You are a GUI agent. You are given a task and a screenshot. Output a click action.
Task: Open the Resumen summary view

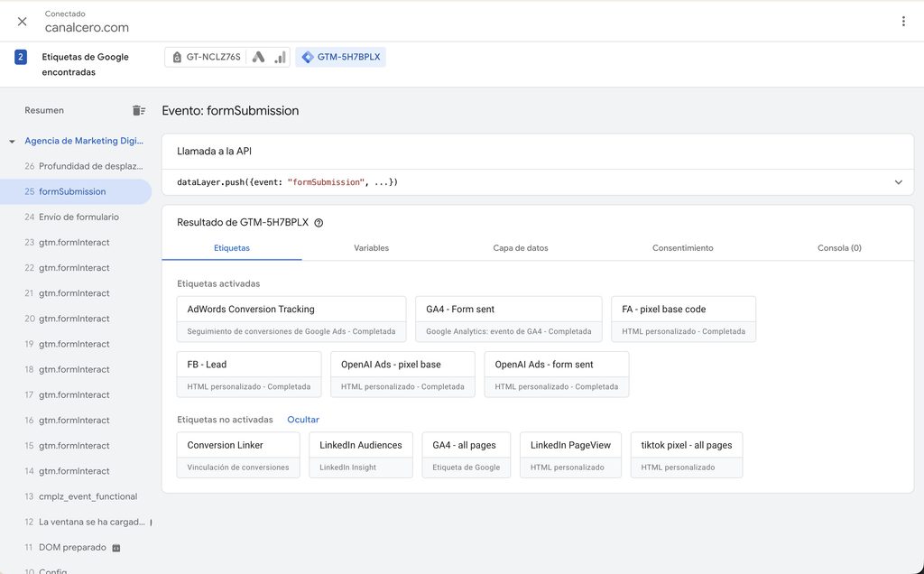tap(44, 110)
